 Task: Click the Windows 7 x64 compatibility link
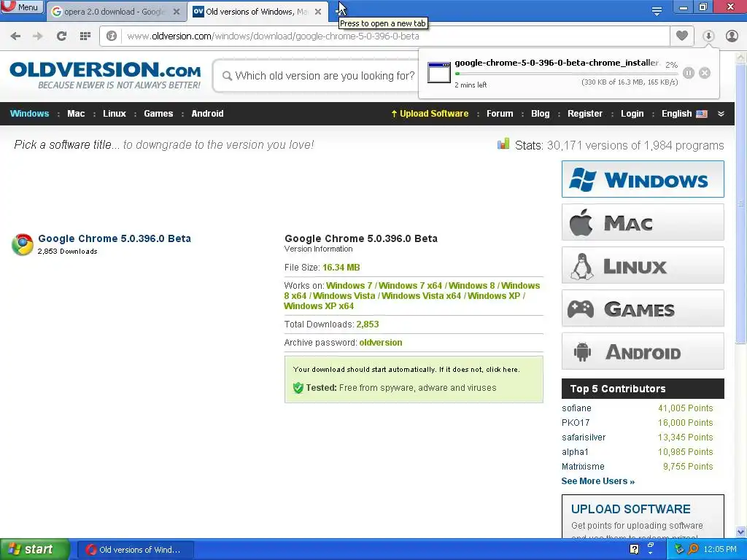pos(410,286)
